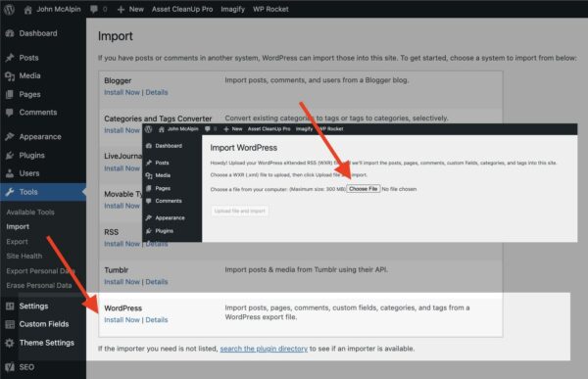Open Export Personal Data submenu item
The width and height of the screenshot is (588, 379).
[x=40, y=271]
